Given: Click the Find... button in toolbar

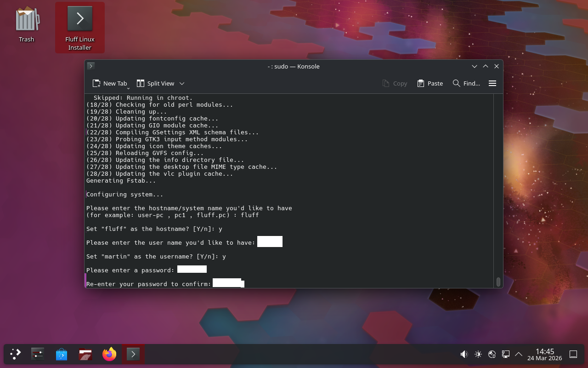Looking at the screenshot, I should point(466,83).
